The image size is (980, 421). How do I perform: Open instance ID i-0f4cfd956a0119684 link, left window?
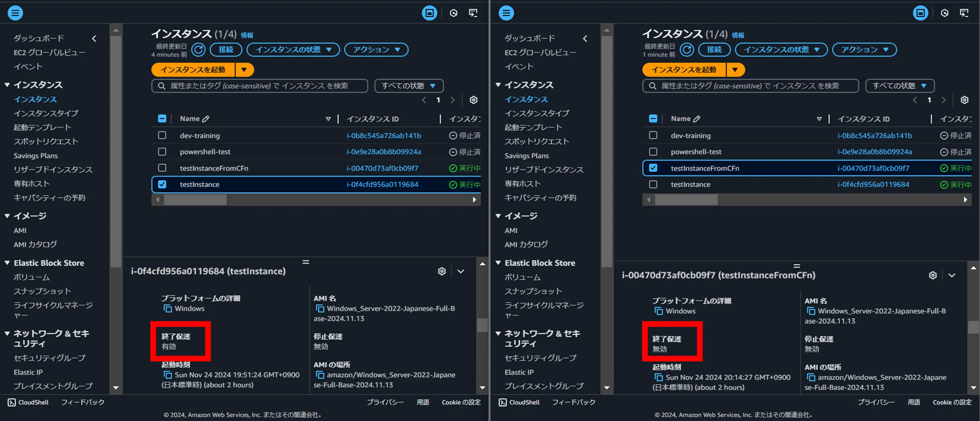point(382,184)
